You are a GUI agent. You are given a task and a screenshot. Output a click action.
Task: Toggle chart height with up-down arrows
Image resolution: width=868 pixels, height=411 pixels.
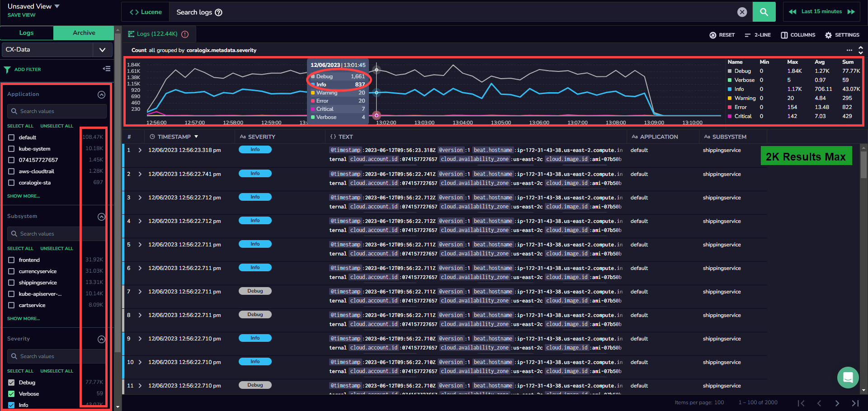(x=861, y=50)
